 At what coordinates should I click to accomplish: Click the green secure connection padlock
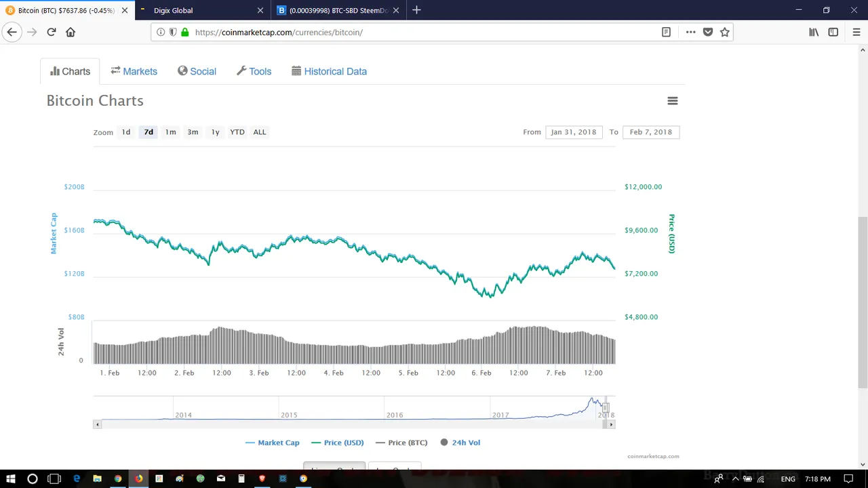tap(184, 32)
